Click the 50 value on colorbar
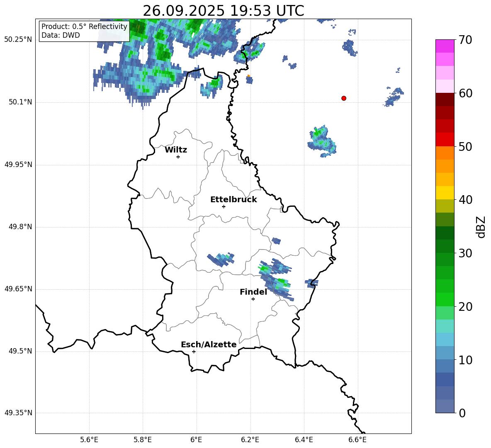This screenshot has height=448, width=491. (x=465, y=146)
